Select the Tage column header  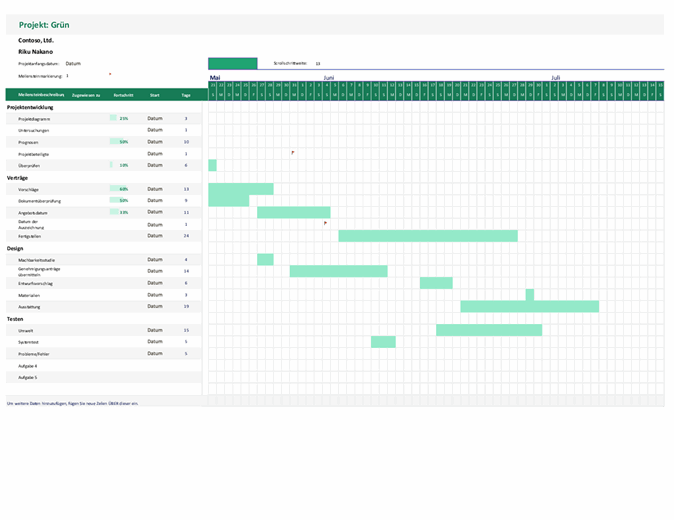click(186, 94)
